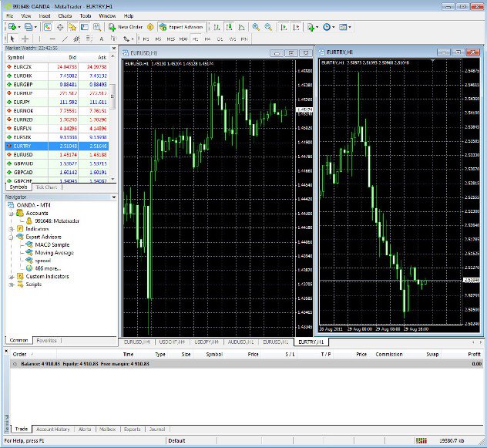Open the Insert menu
This screenshot has height=448, width=487.
click(45, 16)
